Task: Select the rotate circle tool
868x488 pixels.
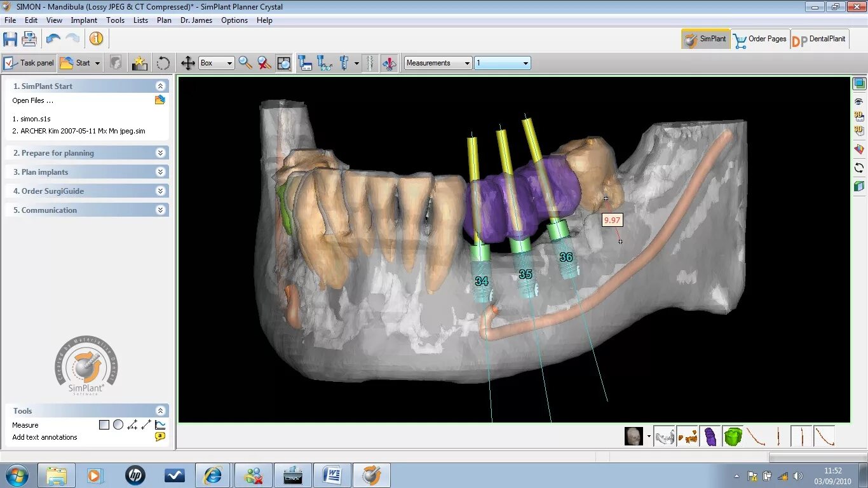Action: [163, 63]
